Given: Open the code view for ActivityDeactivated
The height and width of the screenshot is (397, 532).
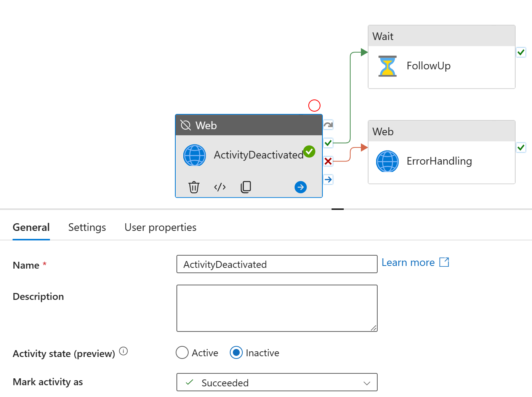Looking at the screenshot, I should pyautogui.click(x=220, y=187).
